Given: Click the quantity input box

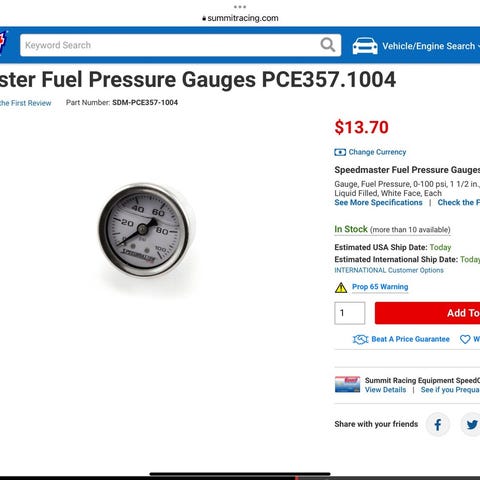Looking at the screenshot, I should click(x=350, y=313).
